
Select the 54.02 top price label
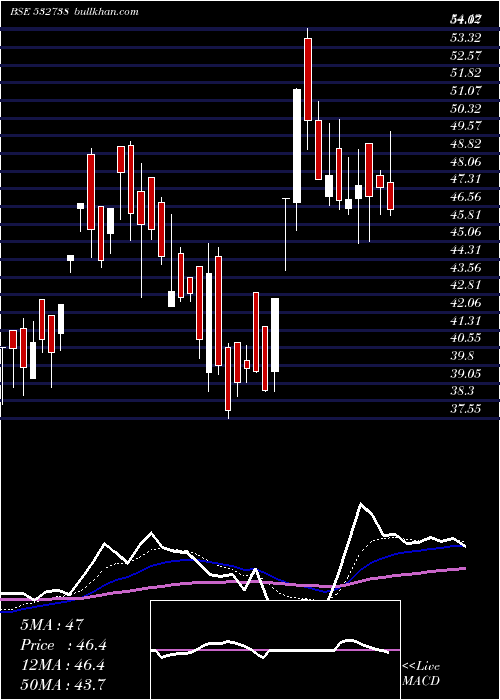tap(465, 19)
